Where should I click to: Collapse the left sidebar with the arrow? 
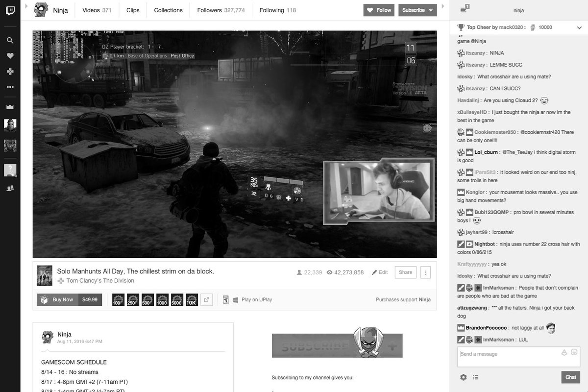pyautogui.click(x=26, y=6)
